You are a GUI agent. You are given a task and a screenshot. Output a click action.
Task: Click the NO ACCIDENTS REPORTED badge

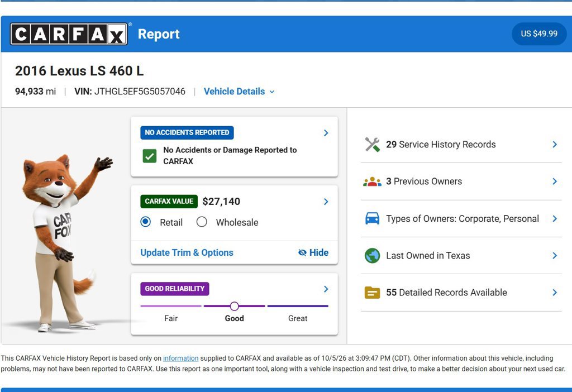pos(187,132)
